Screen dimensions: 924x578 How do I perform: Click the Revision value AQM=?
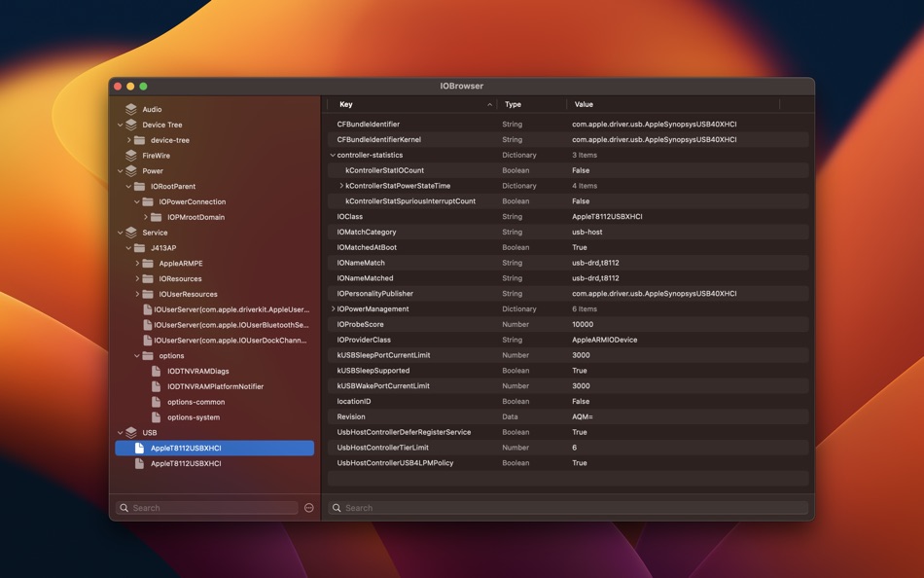tap(583, 416)
